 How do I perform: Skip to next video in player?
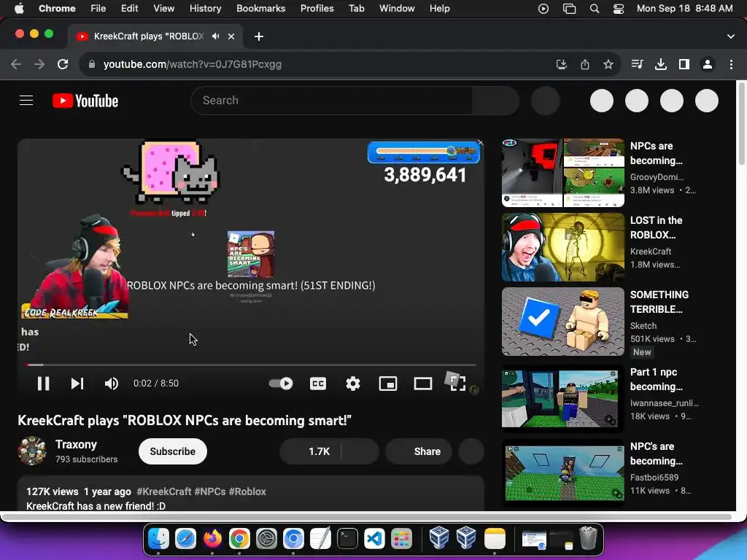coord(77,384)
